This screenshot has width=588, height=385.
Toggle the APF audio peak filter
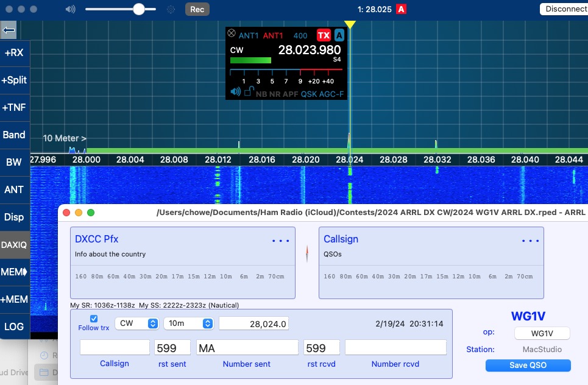pyautogui.click(x=290, y=94)
